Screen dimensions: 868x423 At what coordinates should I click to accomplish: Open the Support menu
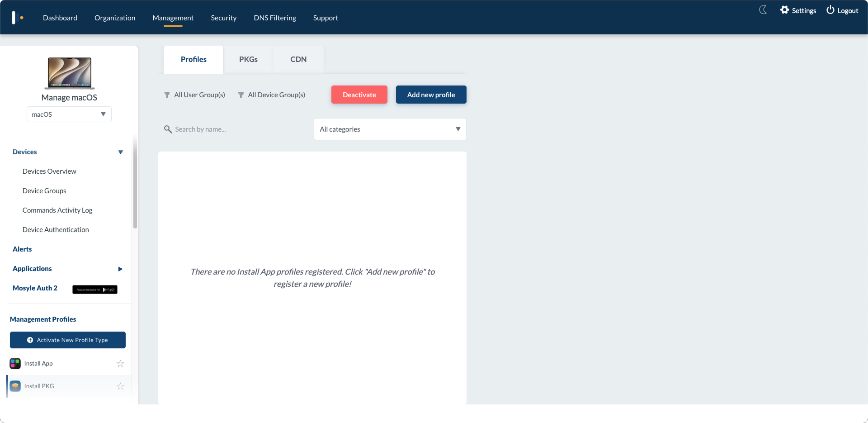[325, 18]
